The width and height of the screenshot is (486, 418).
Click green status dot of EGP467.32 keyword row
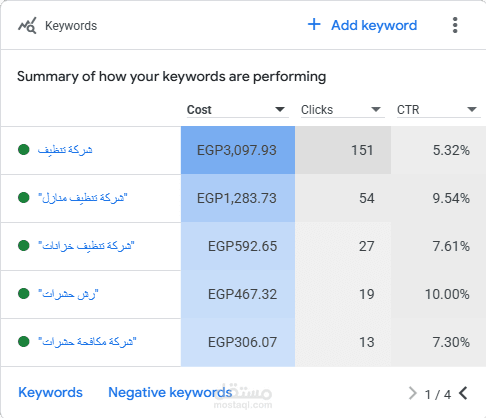click(24, 294)
